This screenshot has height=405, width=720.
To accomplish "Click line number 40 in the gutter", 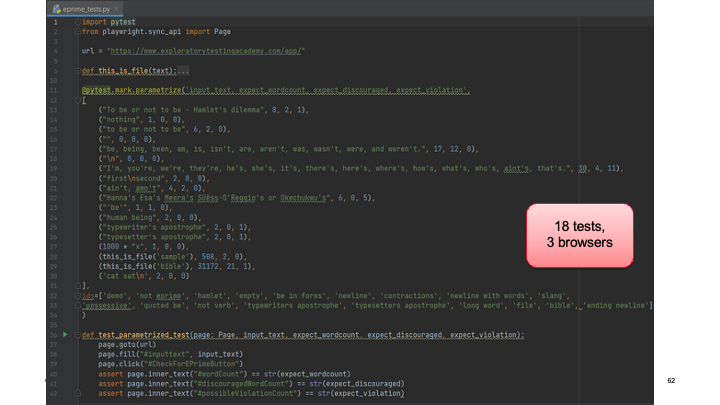I will [x=54, y=374].
